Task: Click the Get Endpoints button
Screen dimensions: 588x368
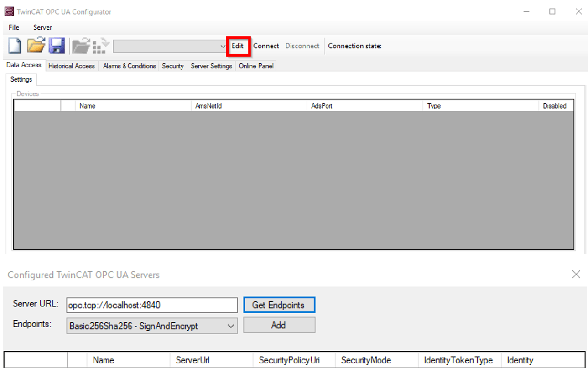Action: point(278,305)
